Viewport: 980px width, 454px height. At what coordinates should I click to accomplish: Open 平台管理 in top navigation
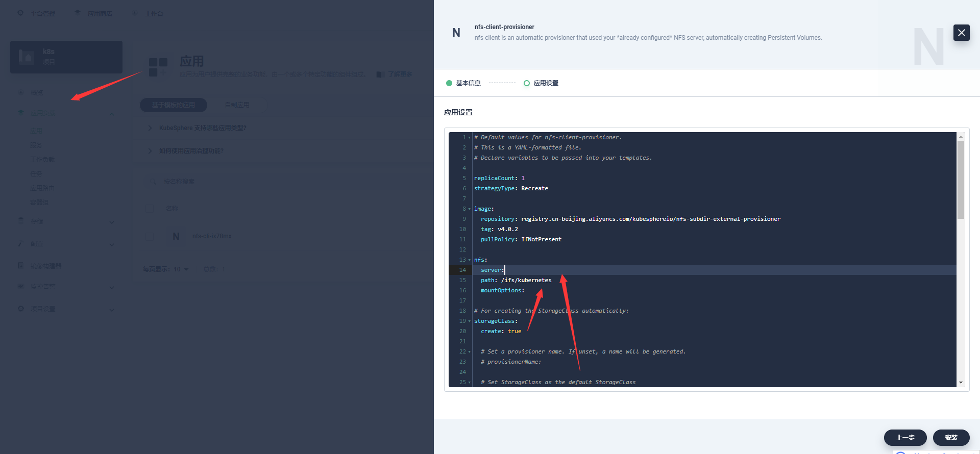(43, 14)
